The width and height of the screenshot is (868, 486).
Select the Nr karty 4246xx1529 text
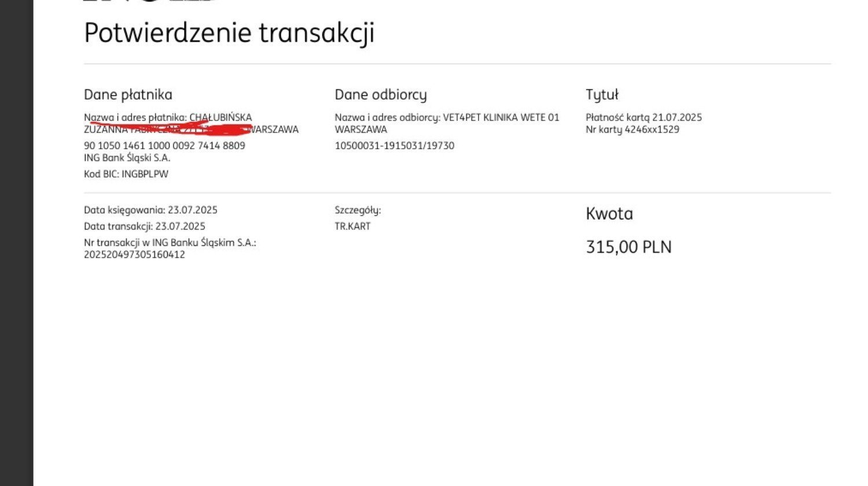point(632,130)
